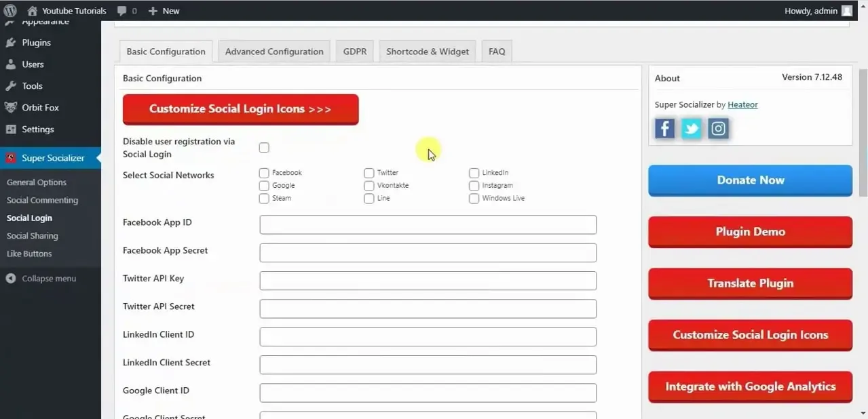Screen dimensions: 868x419
Task: Click the WordPress logo in admin bar
Action: (x=10, y=11)
